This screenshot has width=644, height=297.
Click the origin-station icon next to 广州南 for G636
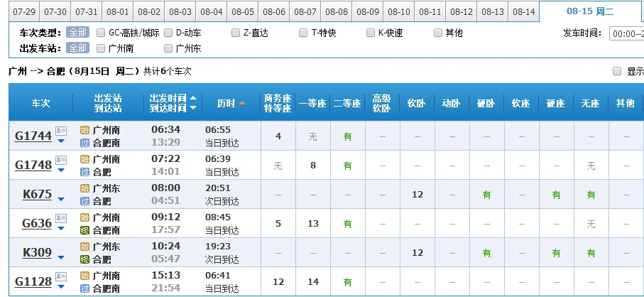[x=84, y=217]
